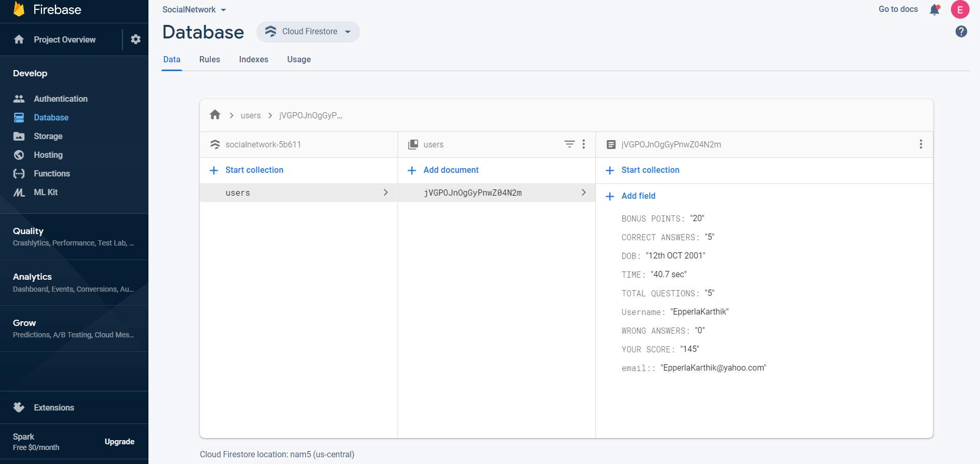Click the YOUR SCORE field 145
The height and width of the screenshot is (464, 980).
pos(660,349)
